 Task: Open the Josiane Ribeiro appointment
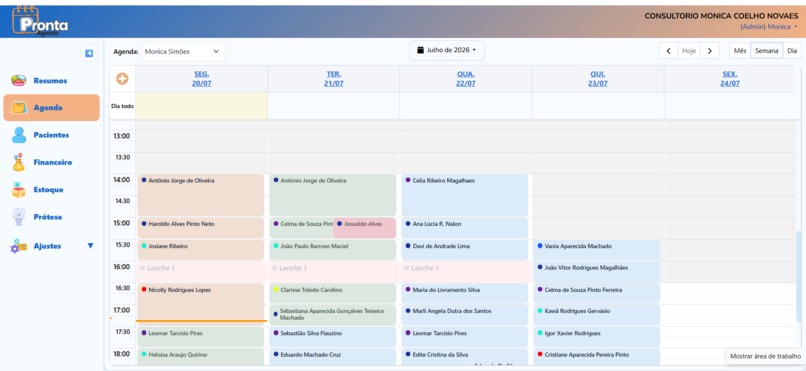coord(200,250)
